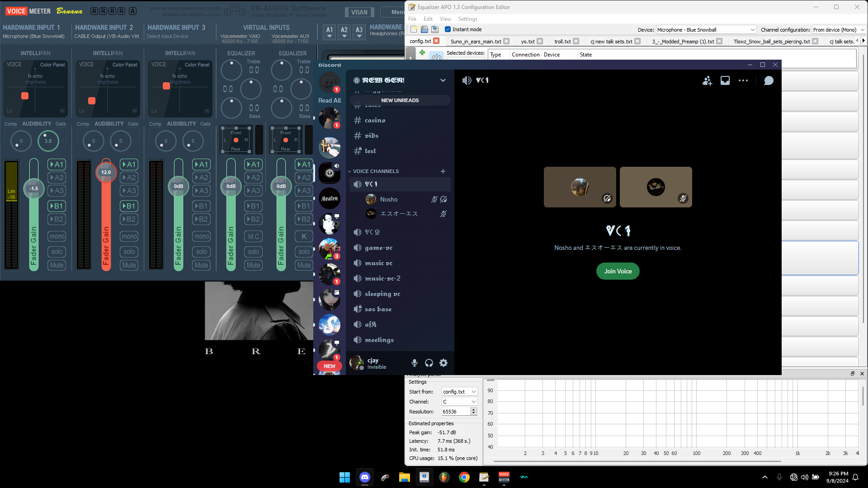Screen dimensions: 868x488
Task: Toggle Instant mode checkbox
Action: 448,29
